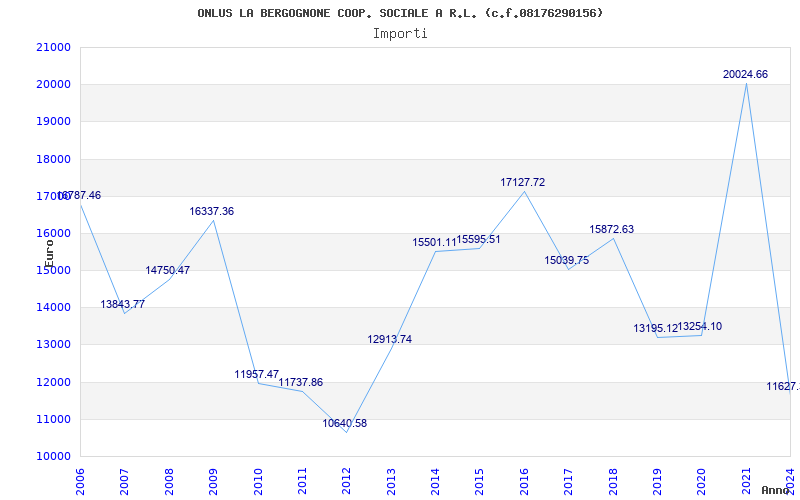Image resolution: width=800 pixels, height=500 pixels.
Task: Click the Euro y-axis label
Action: click(x=49, y=254)
